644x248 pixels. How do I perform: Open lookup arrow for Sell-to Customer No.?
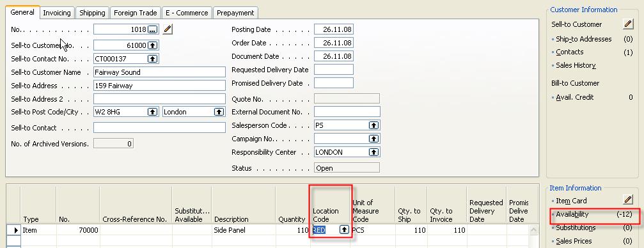[x=152, y=45]
